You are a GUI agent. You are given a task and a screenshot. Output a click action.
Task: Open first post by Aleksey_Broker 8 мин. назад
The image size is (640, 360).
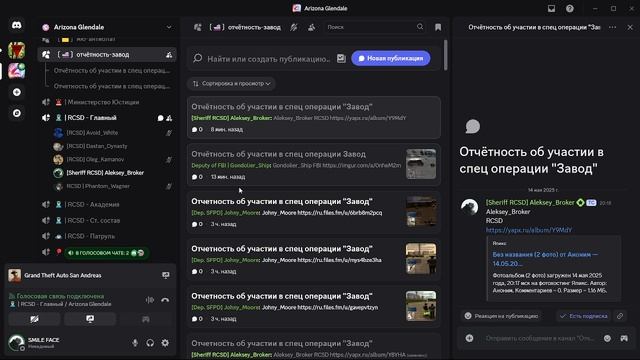313,118
